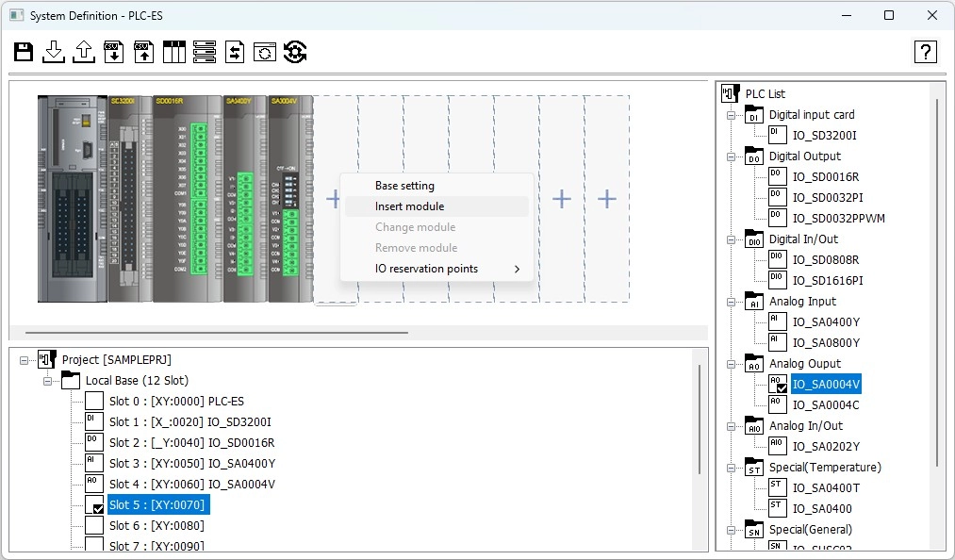Click the gear sync toolbar icon
The image size is (955, 560).
pyautogui.click(x=295, y=52)
